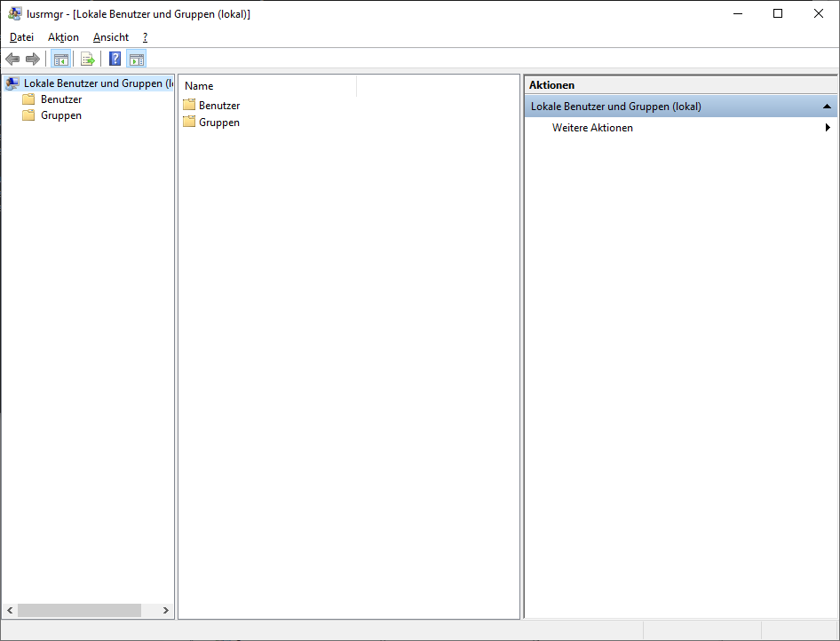Click the Gruppen folder icon in list
This screenshot has width=840, height=641.
click(189, 122)
